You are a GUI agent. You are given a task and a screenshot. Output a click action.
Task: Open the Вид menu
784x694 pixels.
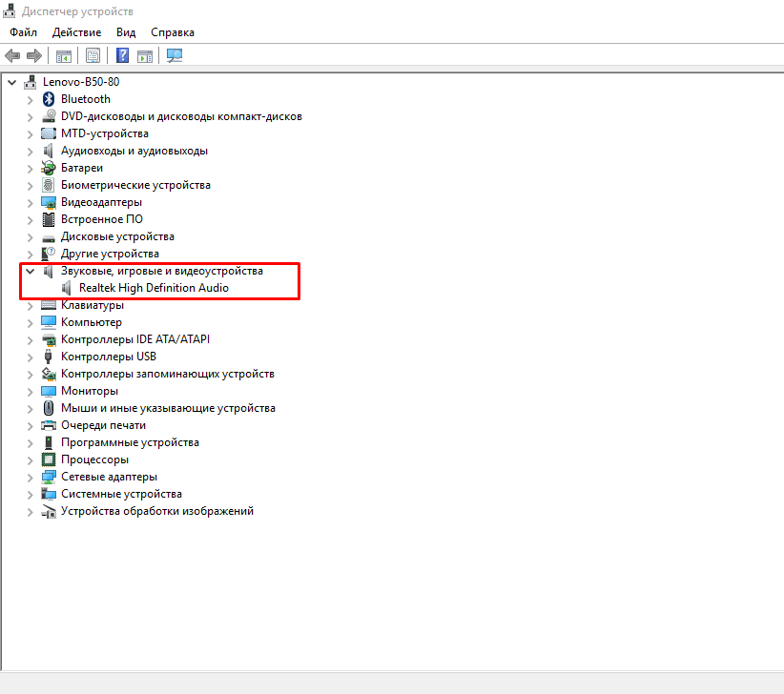tap(126, 32)
